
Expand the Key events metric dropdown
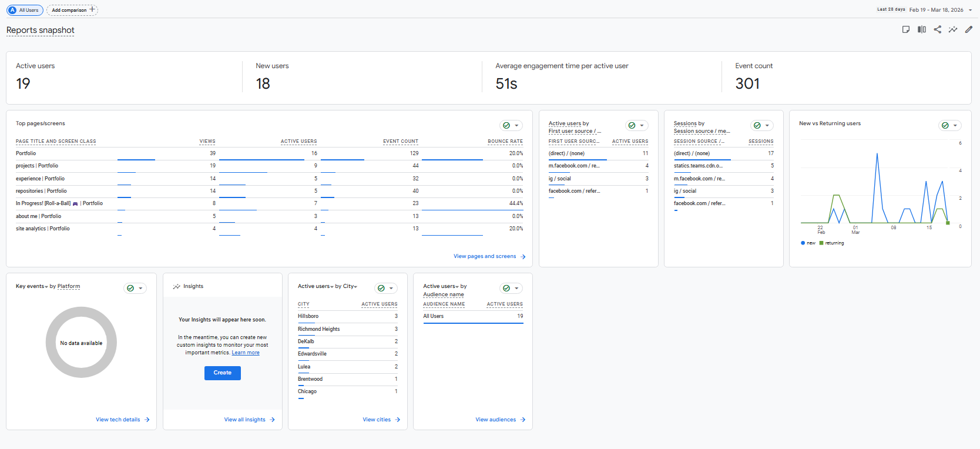click(46, 287)
